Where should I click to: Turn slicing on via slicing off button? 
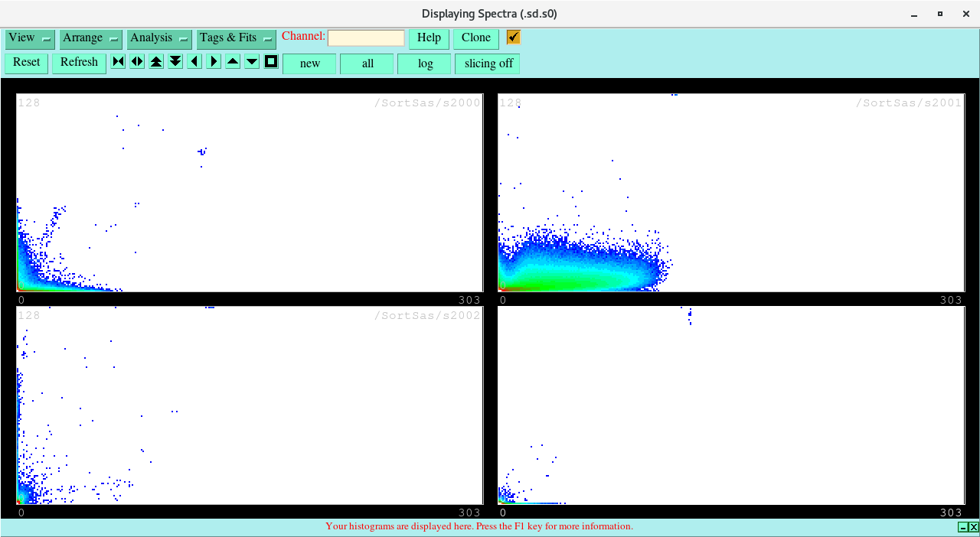coord(487,63)
